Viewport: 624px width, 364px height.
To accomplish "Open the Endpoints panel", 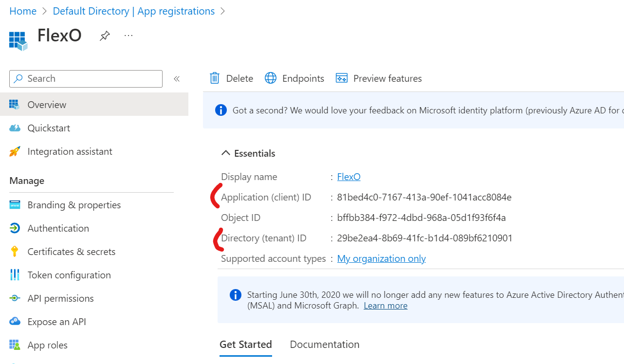I will coord(295,78).
